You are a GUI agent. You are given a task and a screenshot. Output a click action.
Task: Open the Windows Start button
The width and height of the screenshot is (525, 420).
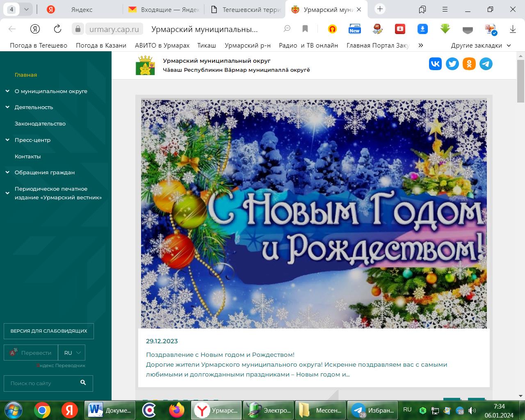13,410
